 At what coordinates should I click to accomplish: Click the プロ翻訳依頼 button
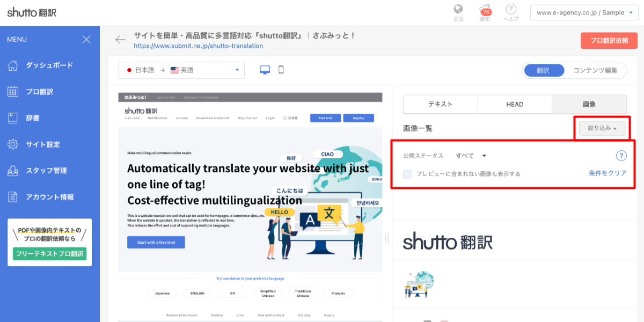click(609, 41)
